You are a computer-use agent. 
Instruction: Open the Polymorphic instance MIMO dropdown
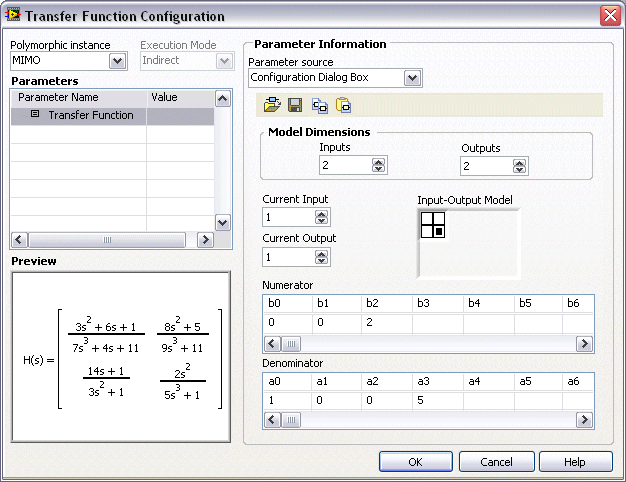[117, 62]
